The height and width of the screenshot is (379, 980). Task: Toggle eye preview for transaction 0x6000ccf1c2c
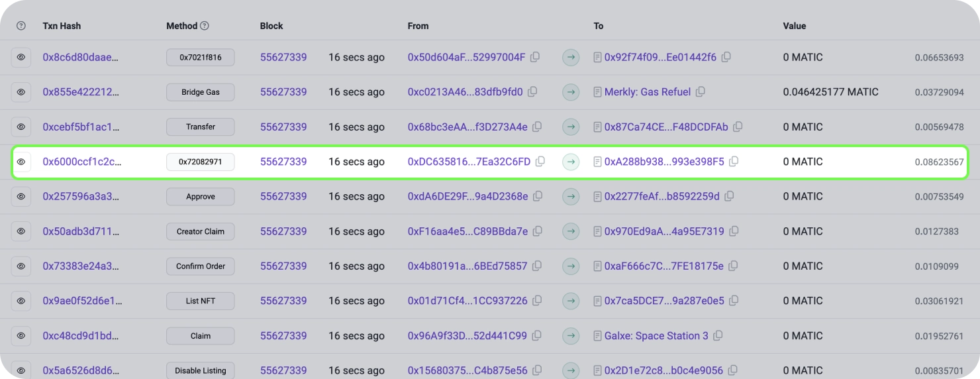[x=21, y=162]
